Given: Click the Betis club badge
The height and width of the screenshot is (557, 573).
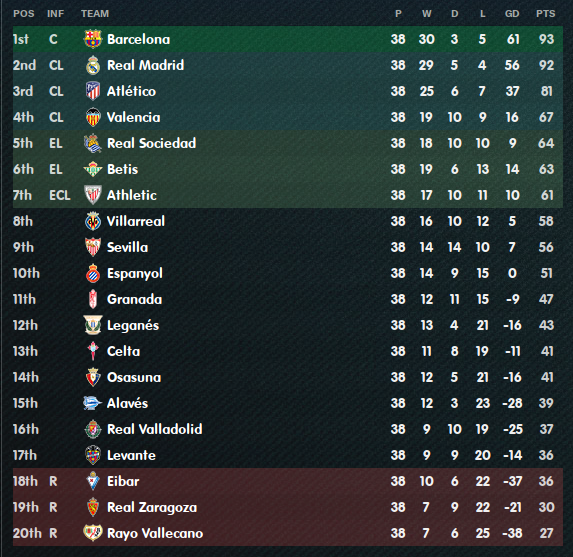Looking at the screenshot, I should point(93,169).
